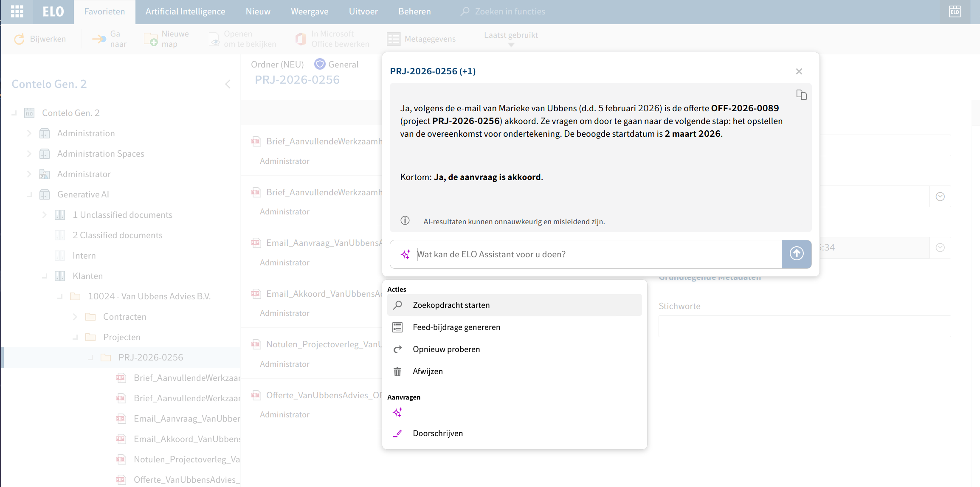Viewport: 980px width, 487px height.
Task: Expand the Administration tree node
Action: 29,133
